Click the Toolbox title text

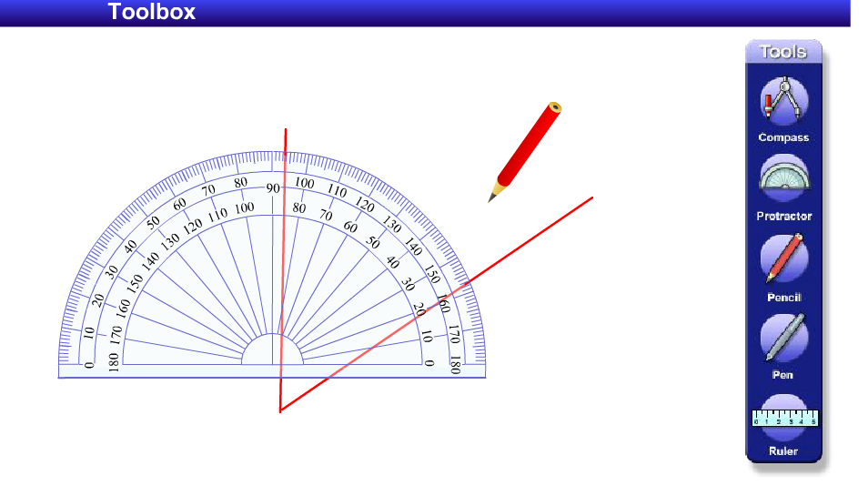click(x=152, y=12)
